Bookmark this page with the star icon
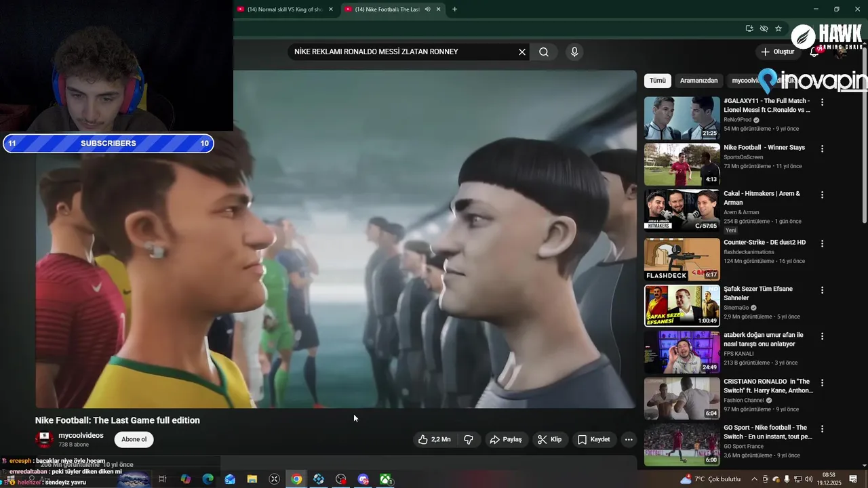This screenshot has width=868, height=488. click(x=778, y=28)
